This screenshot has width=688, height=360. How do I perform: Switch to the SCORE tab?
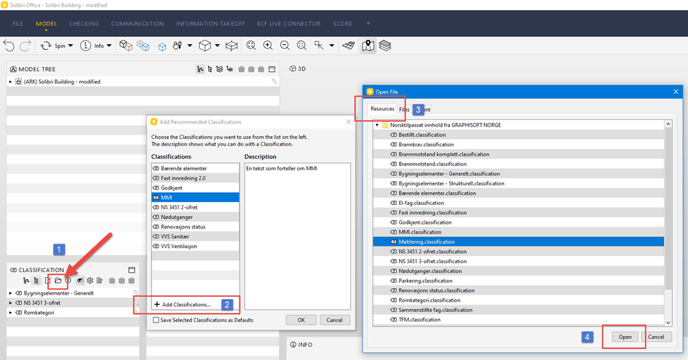[x=342, y=24]
